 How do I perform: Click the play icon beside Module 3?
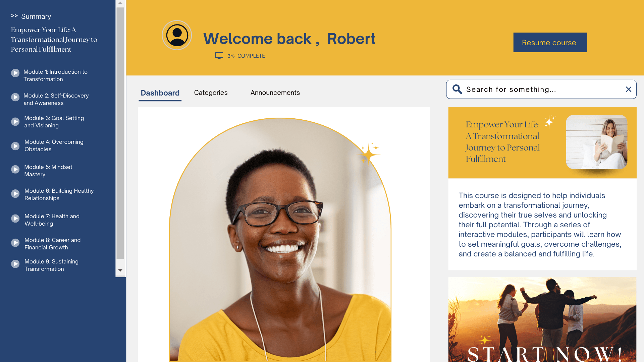tap(15, 122)
